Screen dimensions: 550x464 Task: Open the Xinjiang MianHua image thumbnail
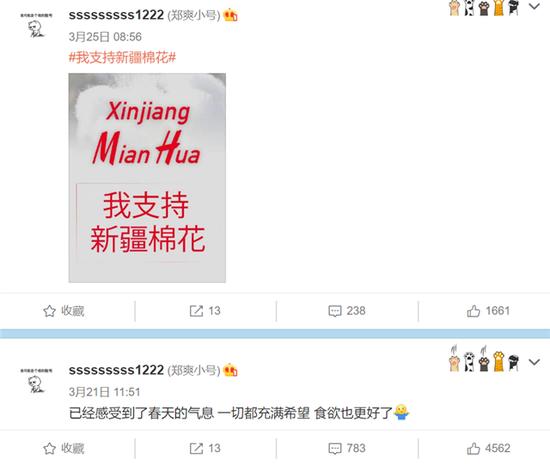(147, 177)
